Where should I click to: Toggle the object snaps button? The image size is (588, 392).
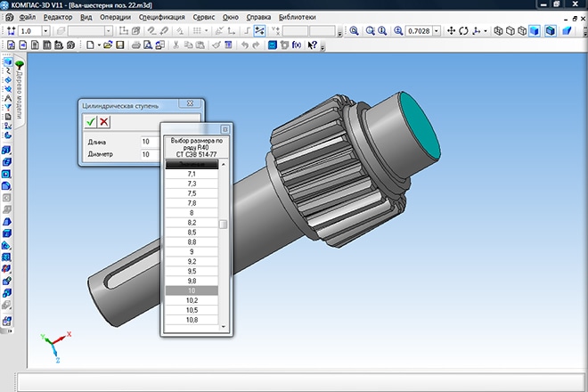click(259, 31)
